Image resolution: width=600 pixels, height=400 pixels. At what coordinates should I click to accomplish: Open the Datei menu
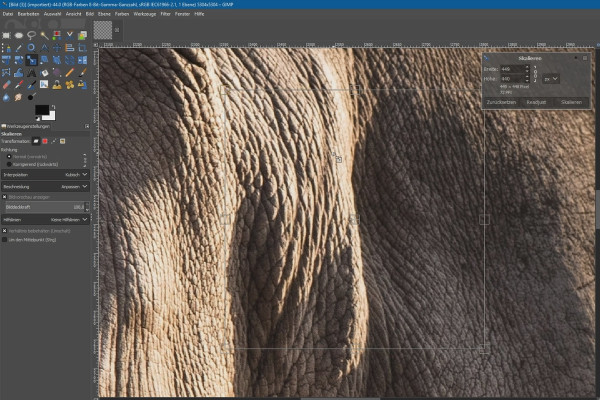8,14
